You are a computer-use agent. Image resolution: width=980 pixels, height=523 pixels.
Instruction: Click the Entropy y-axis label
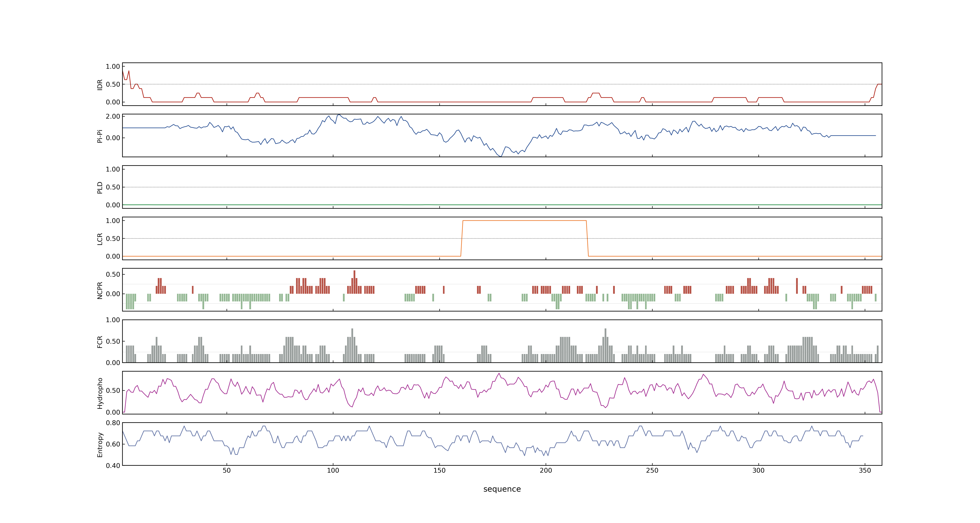100,444
